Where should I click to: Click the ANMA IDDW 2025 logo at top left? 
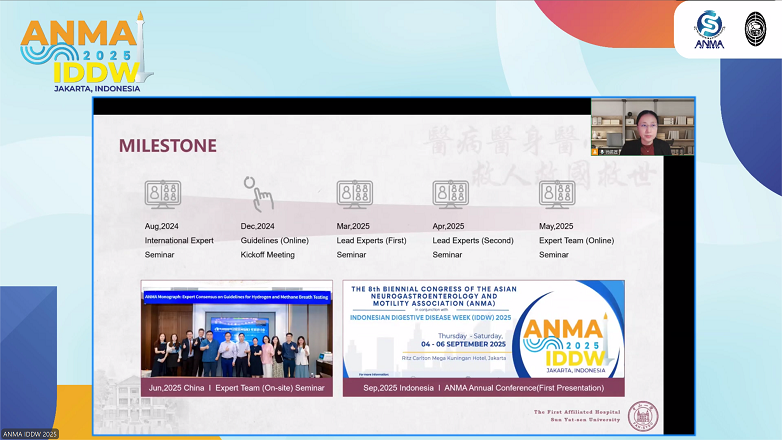pyautogui.click(x=83, y=52)
